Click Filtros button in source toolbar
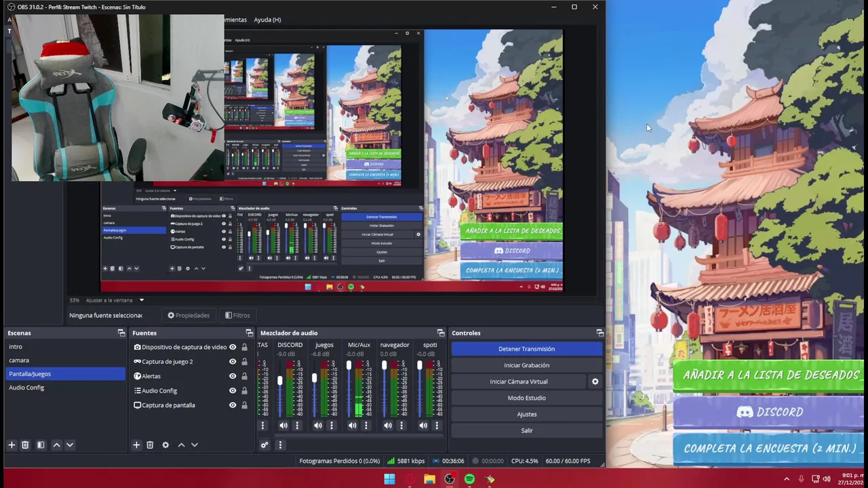This screenshot has width=868, height=488. click(237, 315)
